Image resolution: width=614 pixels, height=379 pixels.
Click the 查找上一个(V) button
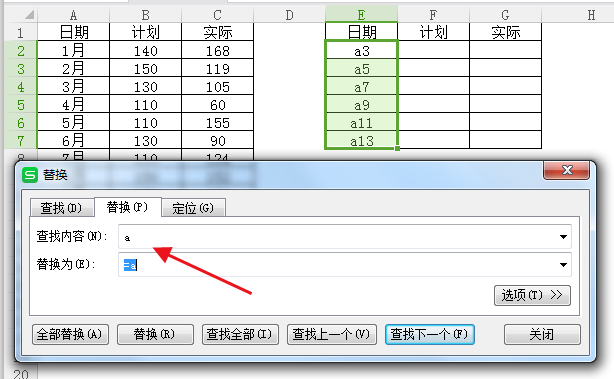point(332,334)
